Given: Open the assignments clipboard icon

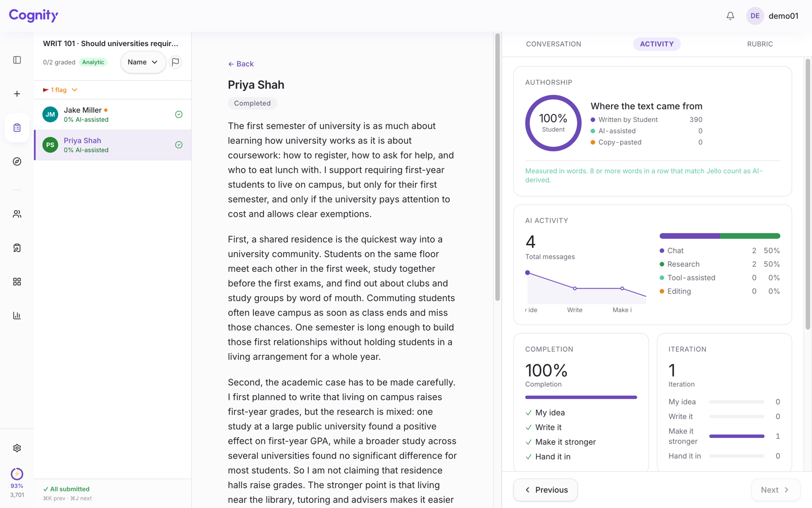Looking at the screenshot, I should pyautogui.click(x=17, y=128).
